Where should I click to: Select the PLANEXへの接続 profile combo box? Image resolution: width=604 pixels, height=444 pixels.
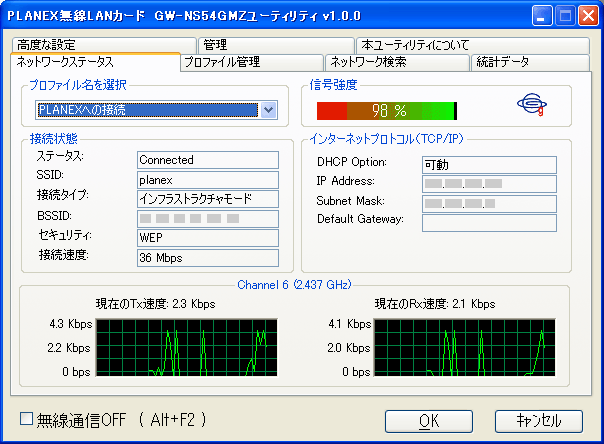click(156, 110)
